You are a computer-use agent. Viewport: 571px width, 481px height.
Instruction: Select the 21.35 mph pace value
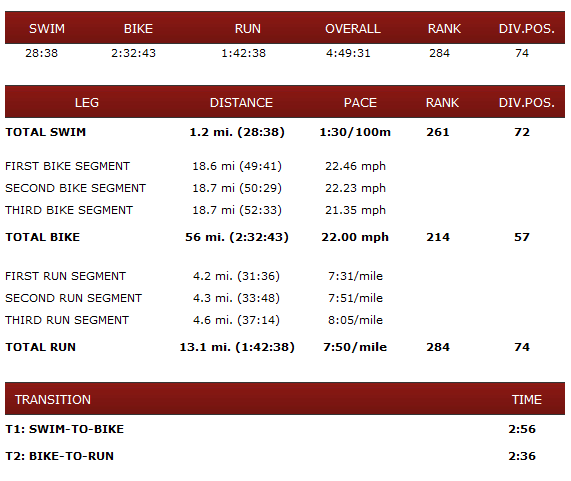click(x=355, y=210)
